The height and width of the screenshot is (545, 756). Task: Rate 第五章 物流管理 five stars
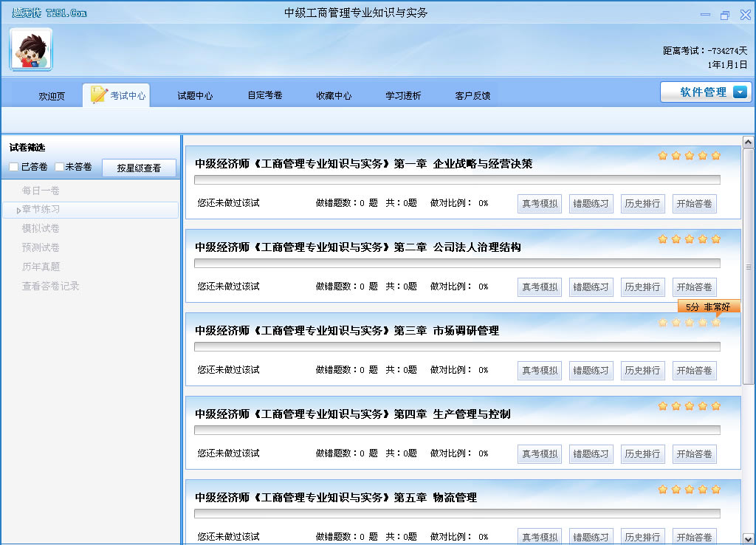pos(715,489)
